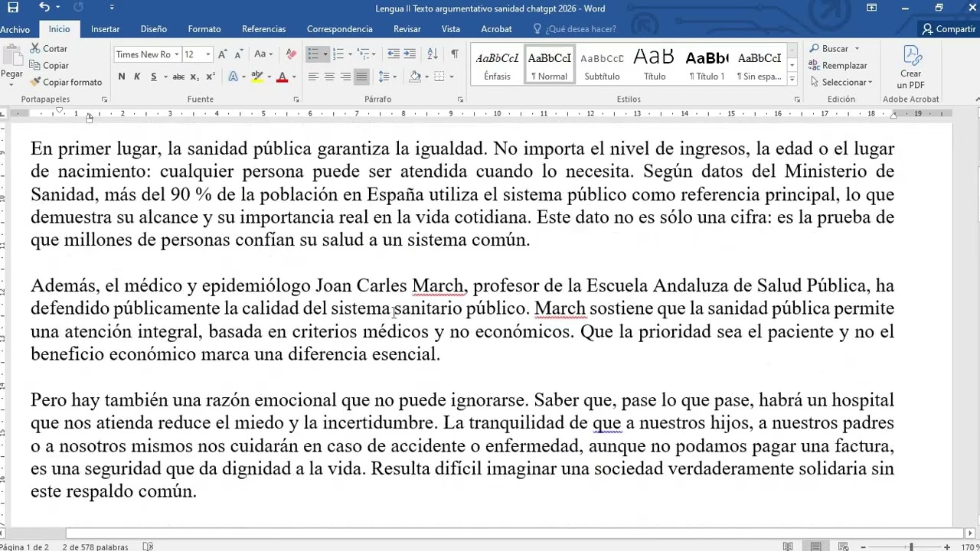Adjust the zoom slider in status bar
This screenshot has height=551, width=980.
pos(910,546)
